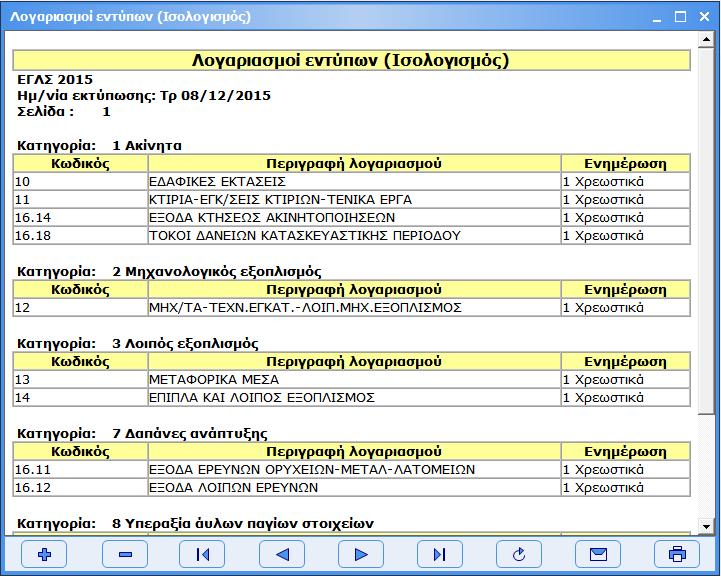
Task: Send the report by email
Action: coord(598,554)
